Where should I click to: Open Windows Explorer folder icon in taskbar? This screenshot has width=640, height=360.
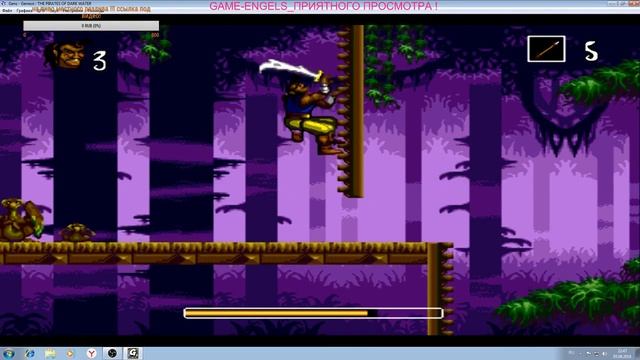pyautogui.click(x=50, y=353)
